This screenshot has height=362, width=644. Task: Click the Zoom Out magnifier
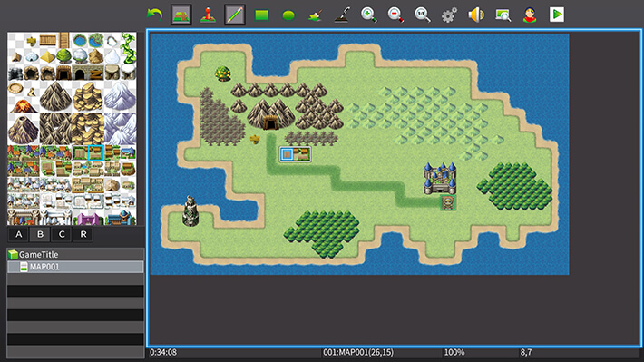point(395,15)
